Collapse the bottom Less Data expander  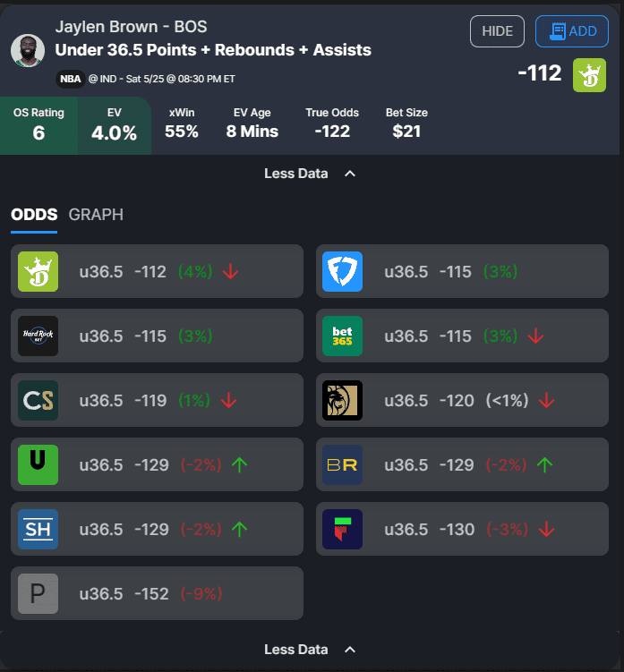point(310,650)
